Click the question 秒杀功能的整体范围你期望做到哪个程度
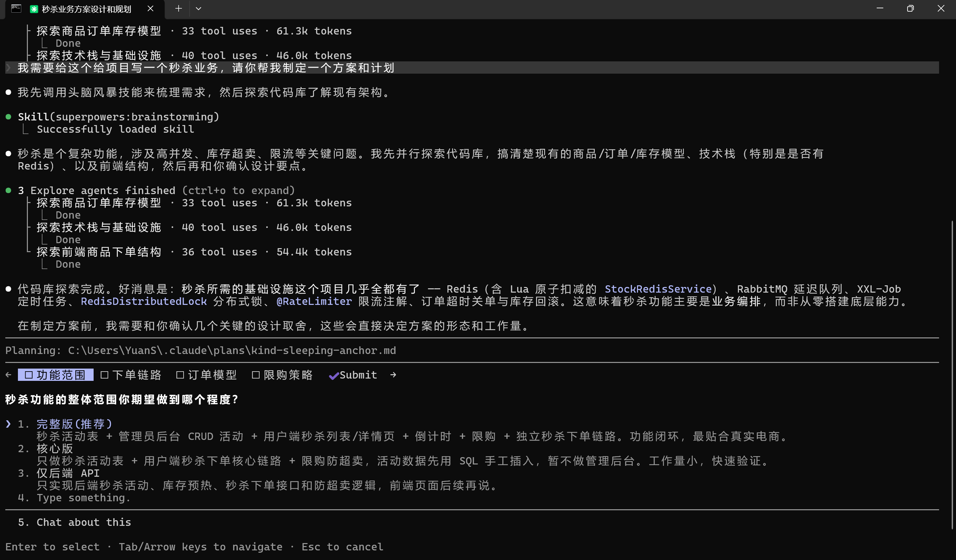Viewport: 956px width, 560px height. (121, 400)
